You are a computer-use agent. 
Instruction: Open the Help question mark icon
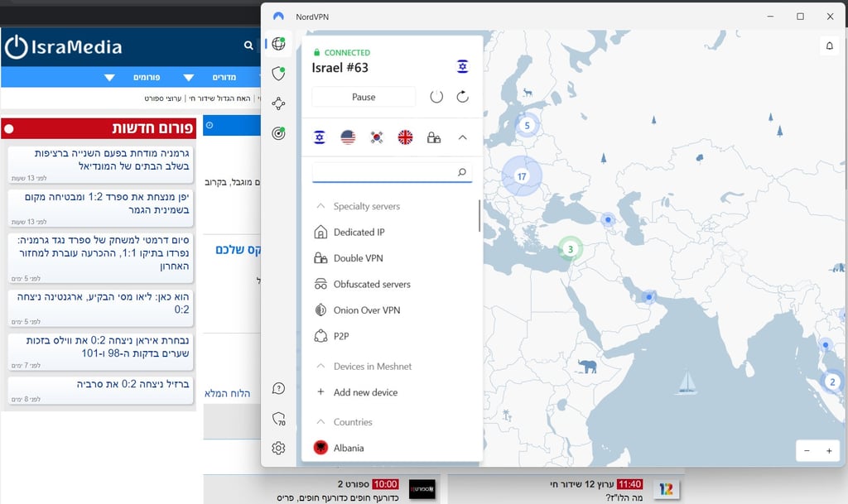[x=278, y=388]
